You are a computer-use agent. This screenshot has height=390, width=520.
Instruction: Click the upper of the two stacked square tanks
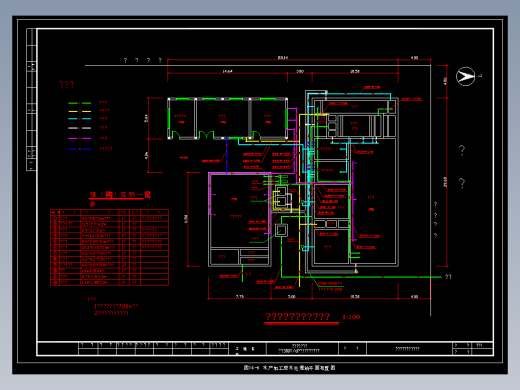tap(280, 191)
